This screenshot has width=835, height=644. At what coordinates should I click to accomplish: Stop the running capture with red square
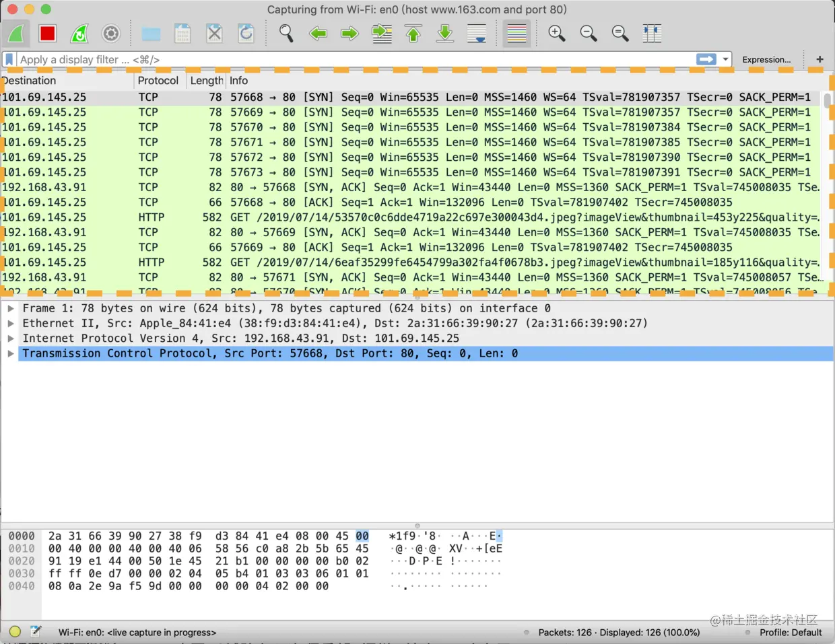pos(47,33)
